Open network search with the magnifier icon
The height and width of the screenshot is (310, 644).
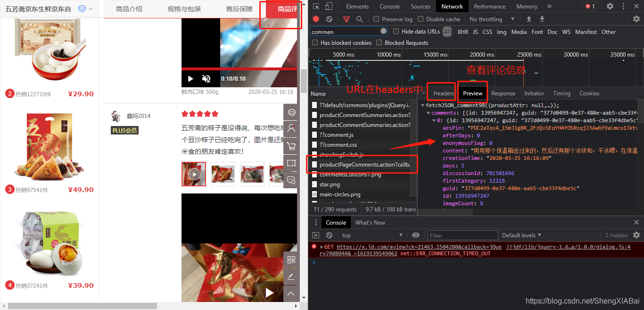[360, 19]
